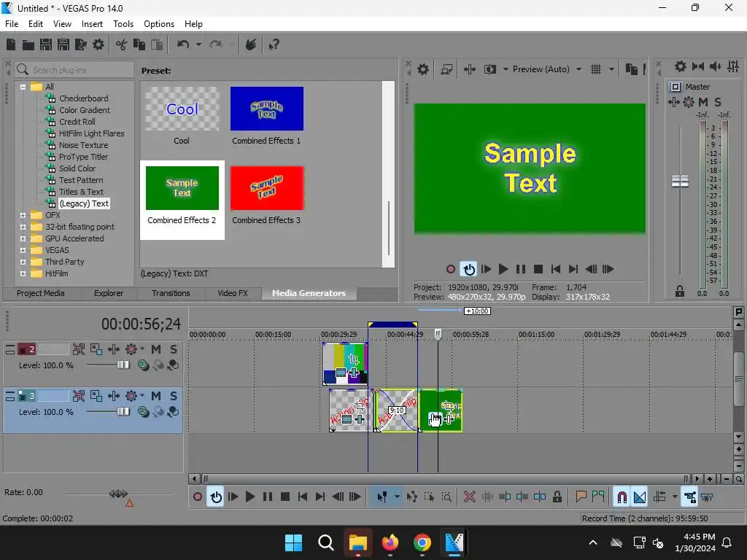Expand the VEGAS folder

point(23,251)
